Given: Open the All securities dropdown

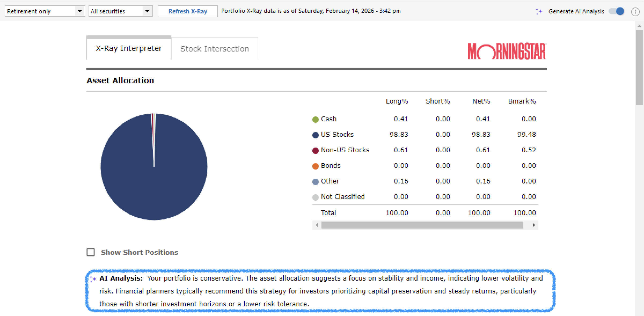Looking at the screenshot, I should pyautogui.click(x=120, y=11).
